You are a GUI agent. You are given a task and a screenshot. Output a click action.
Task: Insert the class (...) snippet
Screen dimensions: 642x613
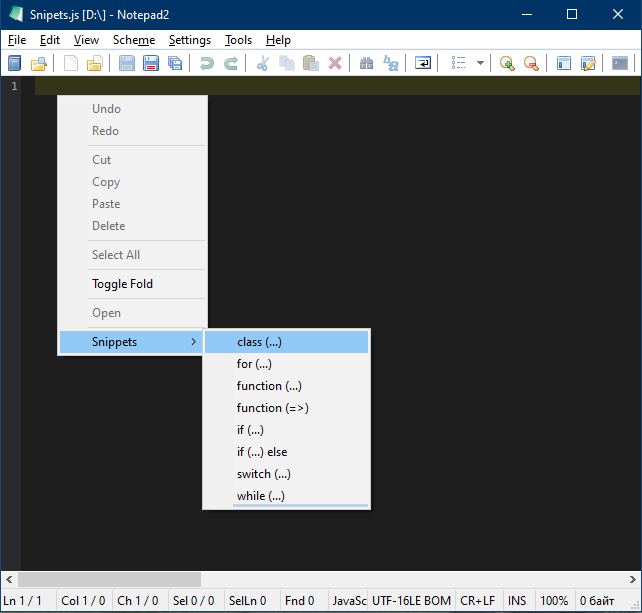pos(286,342)
